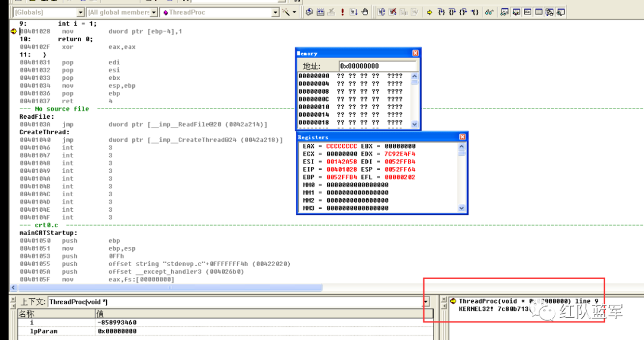Click the Step Over icon
This screenshot has width=644, height=340.
[x=452, y=13]
